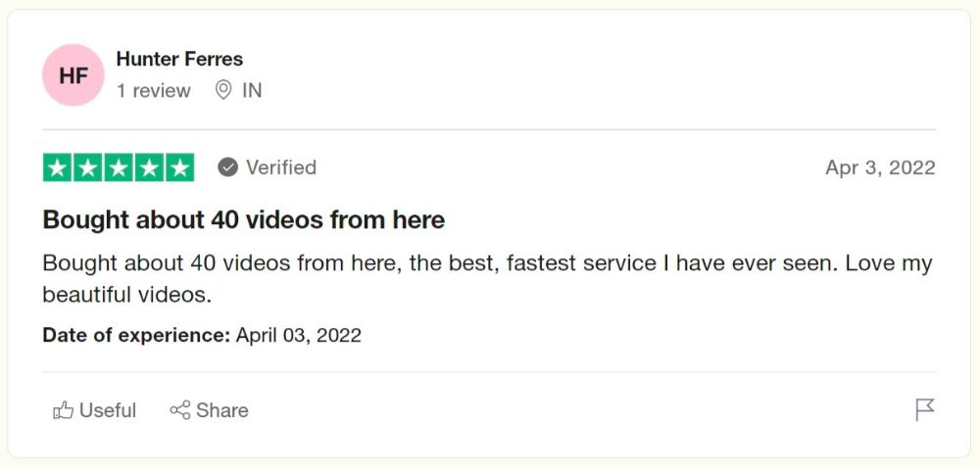Select the Share button label
Image resolution: width=980 pixels, height=468 pixels.
(x=221, y=410)
